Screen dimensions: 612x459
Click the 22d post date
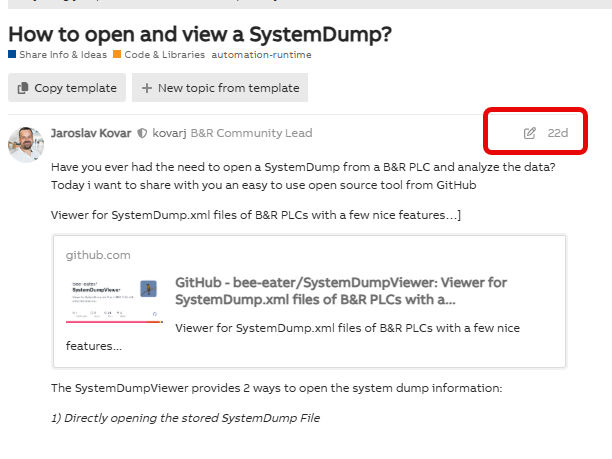[558, 133]
